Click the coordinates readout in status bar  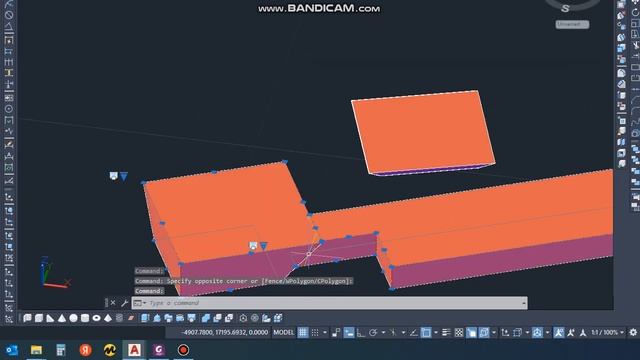tap(224, 333)
